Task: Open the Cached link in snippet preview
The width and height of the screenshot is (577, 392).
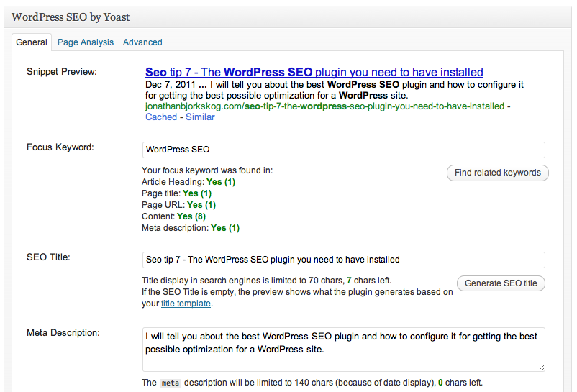Action: click(161, 117)
